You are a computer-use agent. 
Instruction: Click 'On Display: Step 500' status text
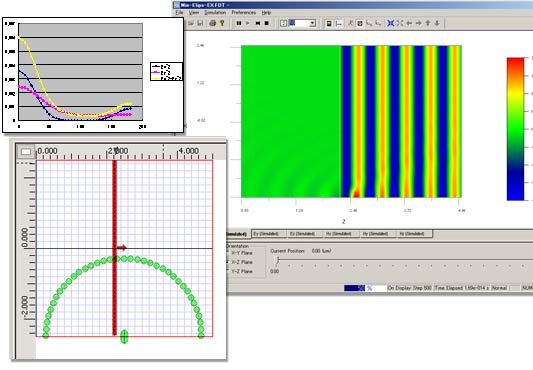pos(410,288)
